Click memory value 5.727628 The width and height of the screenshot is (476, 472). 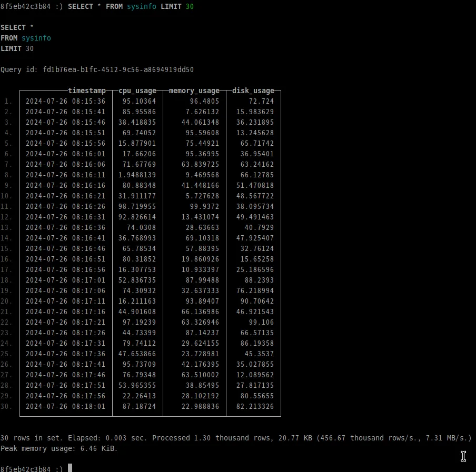pyautogui.click(x=202, y=196)
